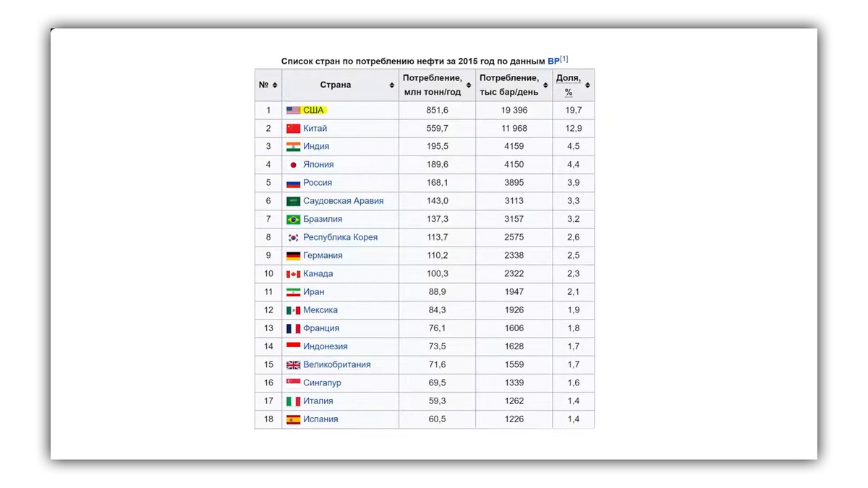Open the BP link in the title
Screen dimensions: 868x488
point(553,61)
